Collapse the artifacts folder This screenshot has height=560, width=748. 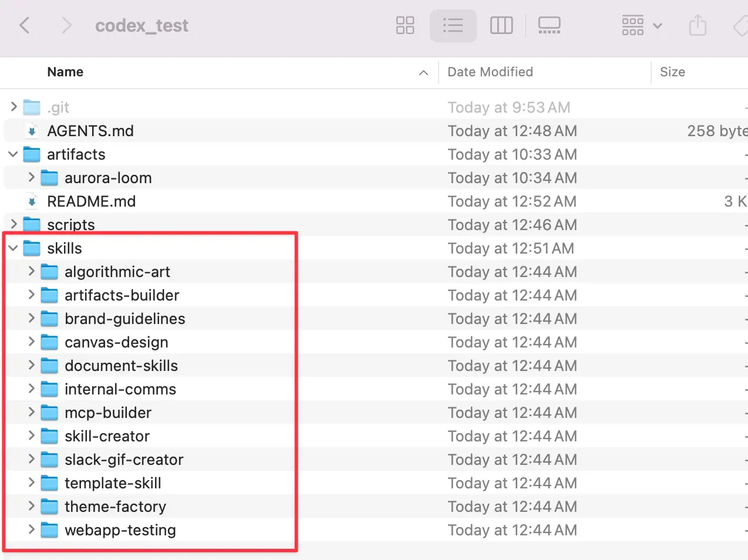pos(14,154)
